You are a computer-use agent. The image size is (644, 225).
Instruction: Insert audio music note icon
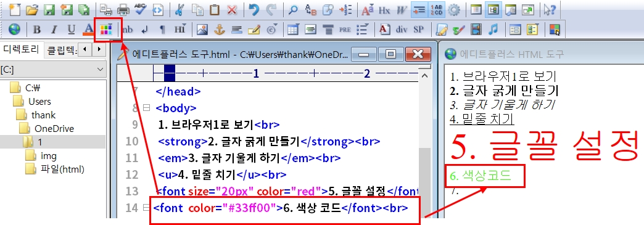point(493,29)
